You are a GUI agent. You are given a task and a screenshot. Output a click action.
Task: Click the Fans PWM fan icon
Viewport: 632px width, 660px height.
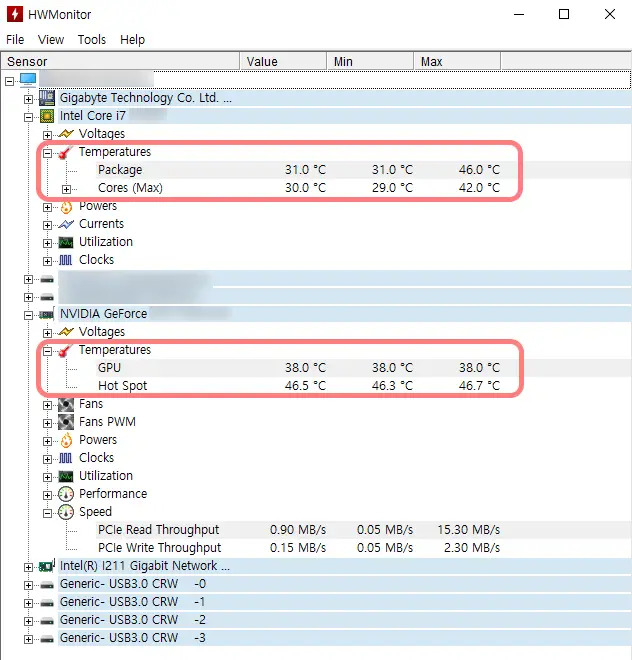66,422
